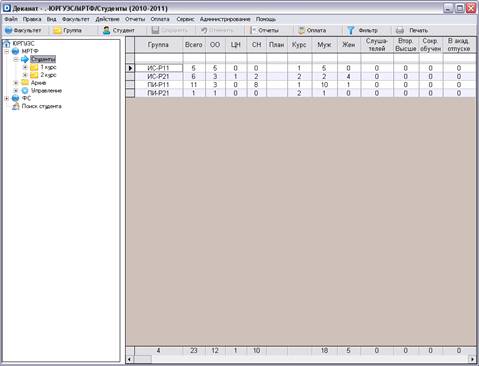Click the Оплата toolbar icon
The width and height of the screenshot is (479, 366).
pyautogui.click(x=301, y=30)
